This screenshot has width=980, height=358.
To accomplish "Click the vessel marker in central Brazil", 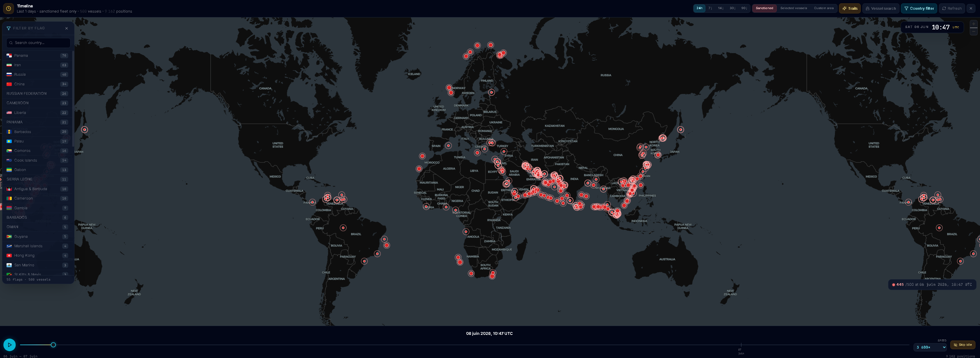I will click(343, 228).
